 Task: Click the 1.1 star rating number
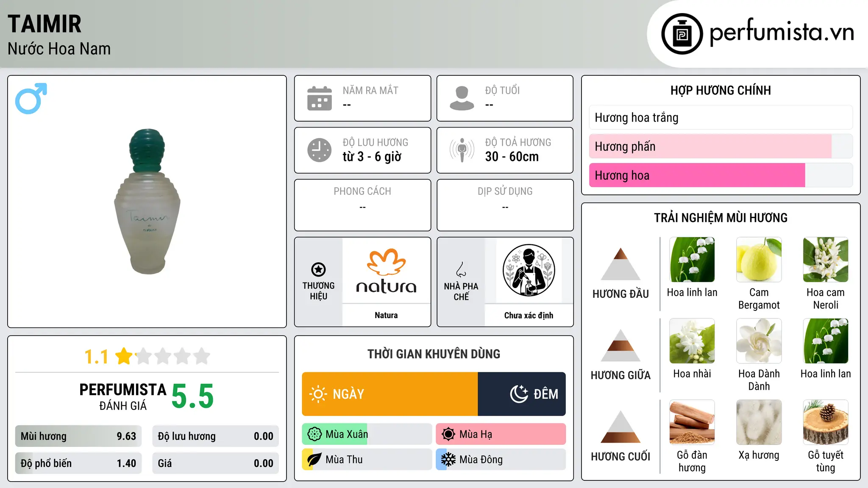(97, 357)
